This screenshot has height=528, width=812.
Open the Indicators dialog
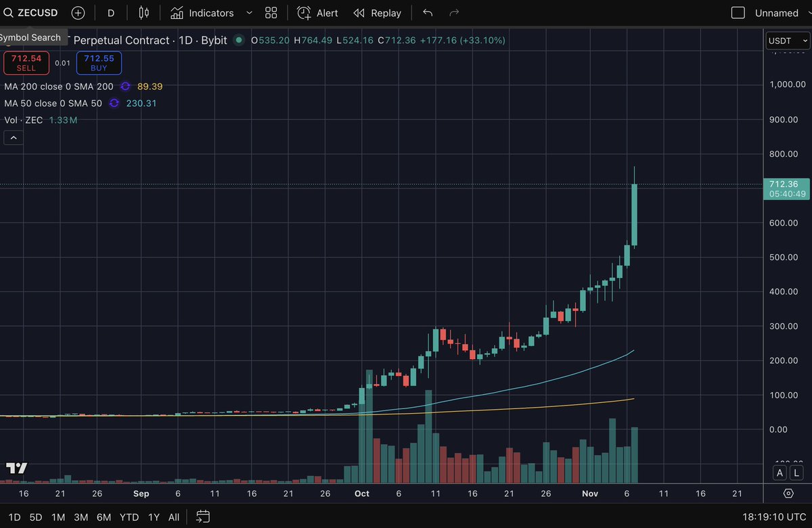(202, 13)
